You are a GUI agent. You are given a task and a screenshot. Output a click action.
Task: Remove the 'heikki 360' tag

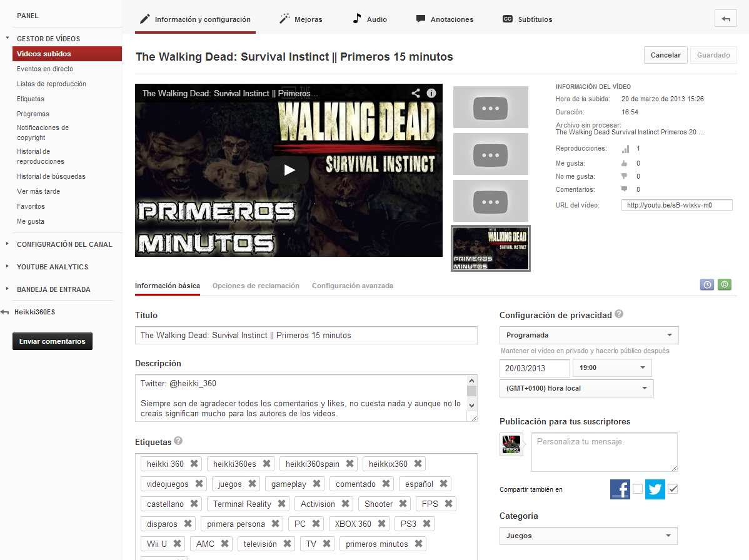(194, 464)
